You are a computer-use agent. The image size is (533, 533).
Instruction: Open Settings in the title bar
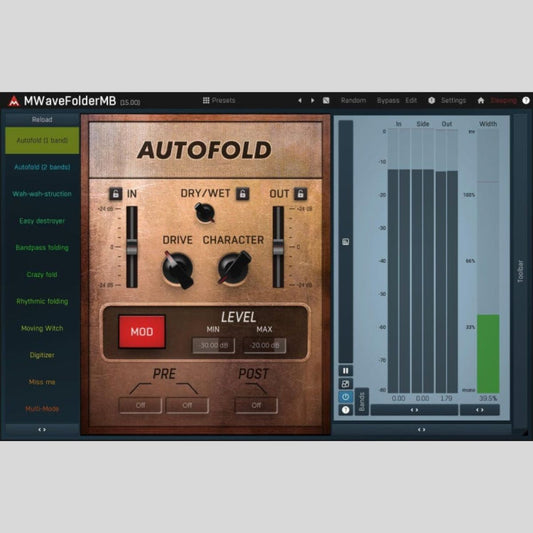coord(453,100)
